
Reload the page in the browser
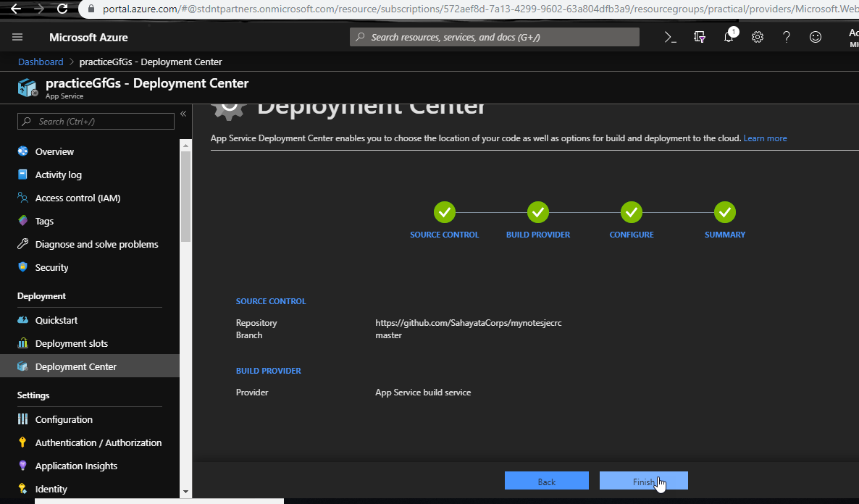coord(62,9)
